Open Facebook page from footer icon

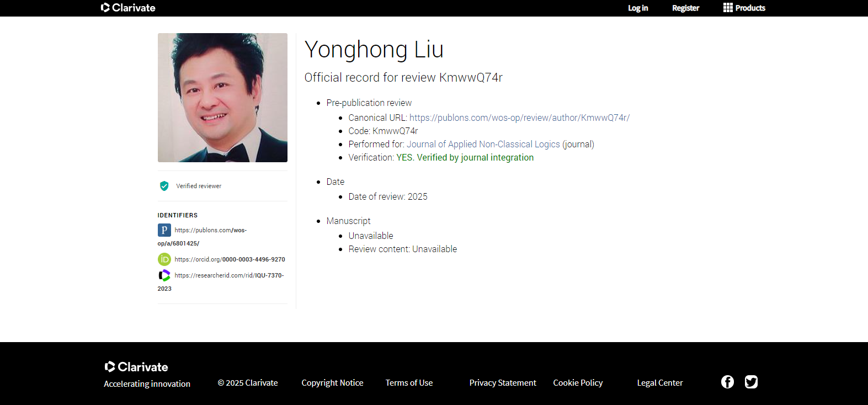tap(727, 382)
